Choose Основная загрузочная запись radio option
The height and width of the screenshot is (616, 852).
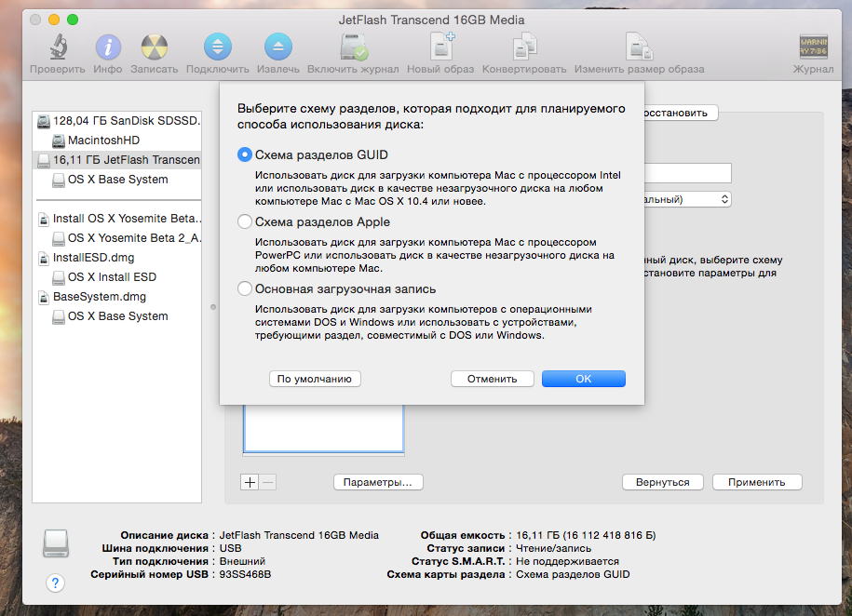pyautogui.click(x=245, y=289)
